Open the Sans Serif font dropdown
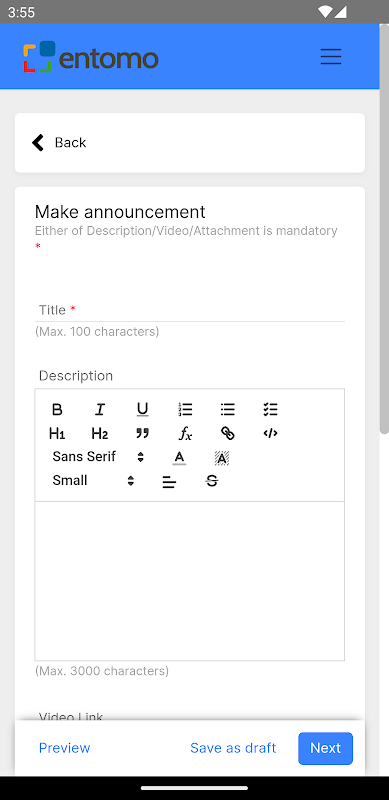The image size is (389, 800). point(98,457)
